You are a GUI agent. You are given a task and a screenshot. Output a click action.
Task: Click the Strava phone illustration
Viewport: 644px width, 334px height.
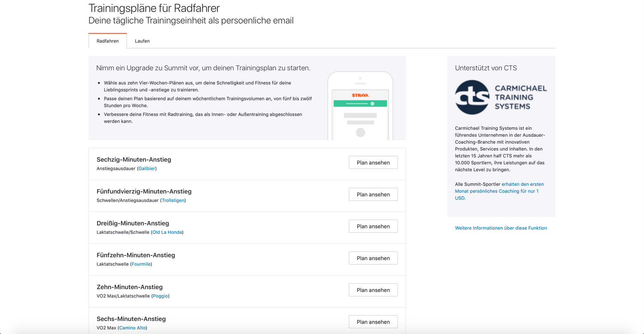point(361,106)
